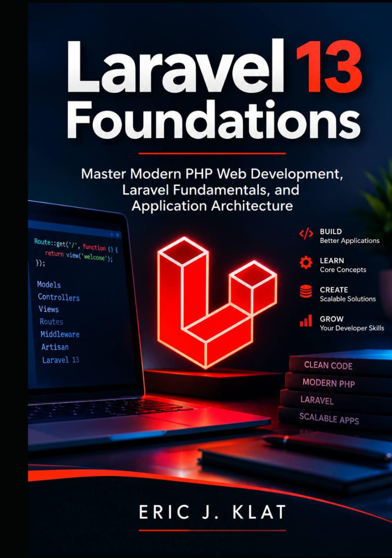Click the "Scalable Solutions" text
The width and height of the screenshot is (392, 558).
pyautogui.click(x=348, y=299)
